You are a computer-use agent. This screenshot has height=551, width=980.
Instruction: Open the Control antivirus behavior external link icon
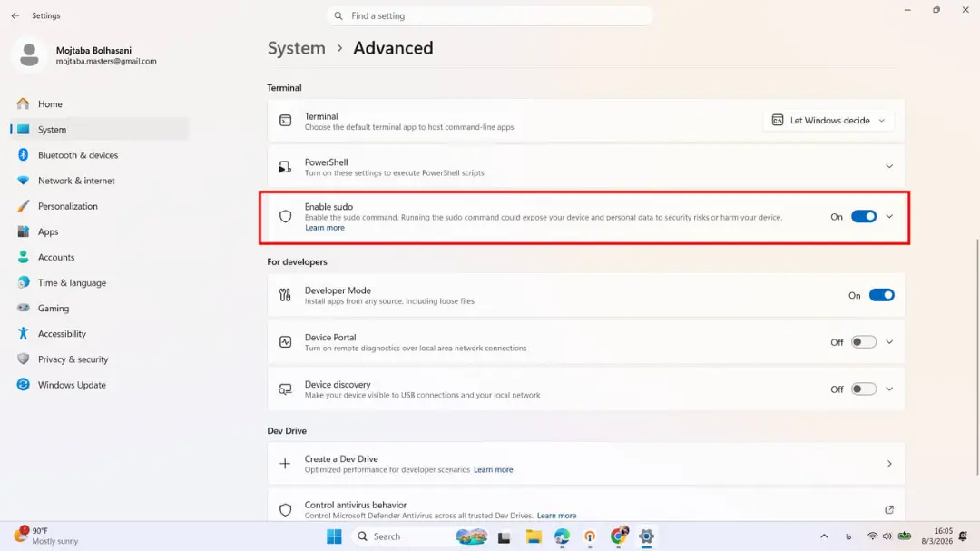(888, 510)
